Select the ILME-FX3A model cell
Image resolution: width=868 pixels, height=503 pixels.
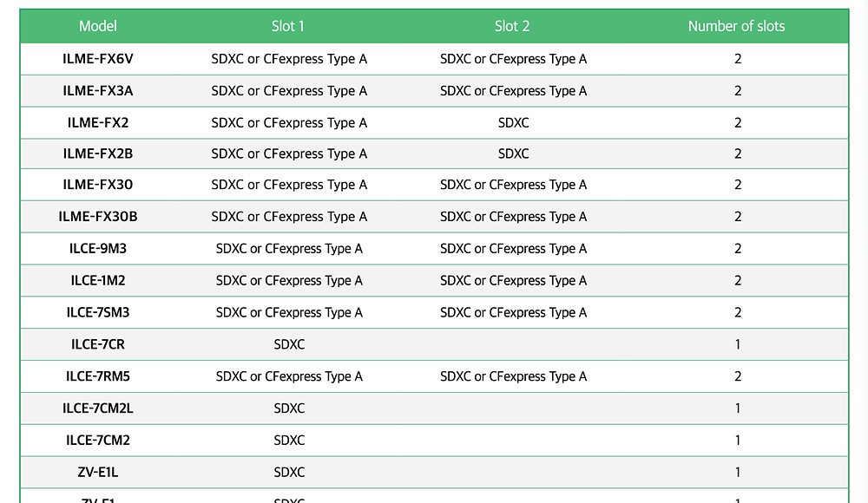click(x=98, y=91)
